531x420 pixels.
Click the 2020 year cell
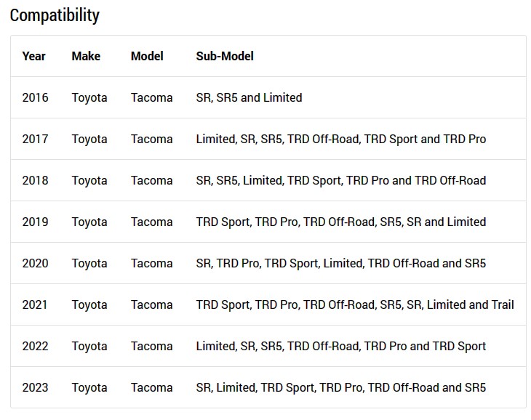pos(35,264)
